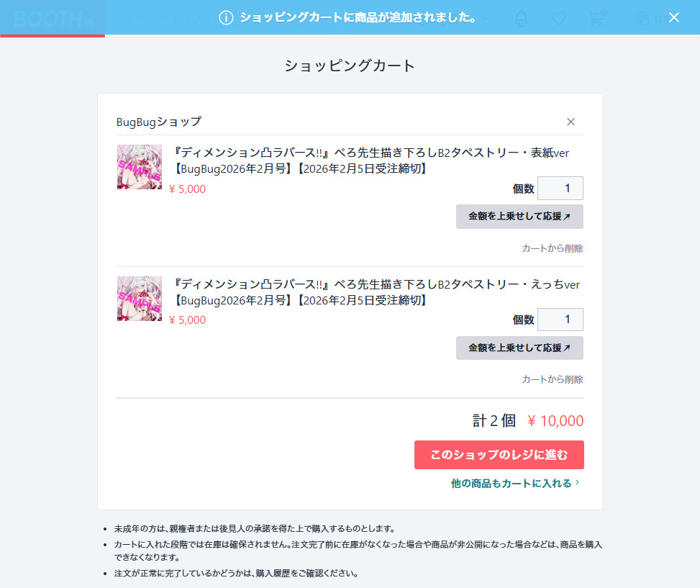Click 金額を上乗せして応援 for 表紙ver item
This screenshot has height=588, width=700.
click(519, 216)
